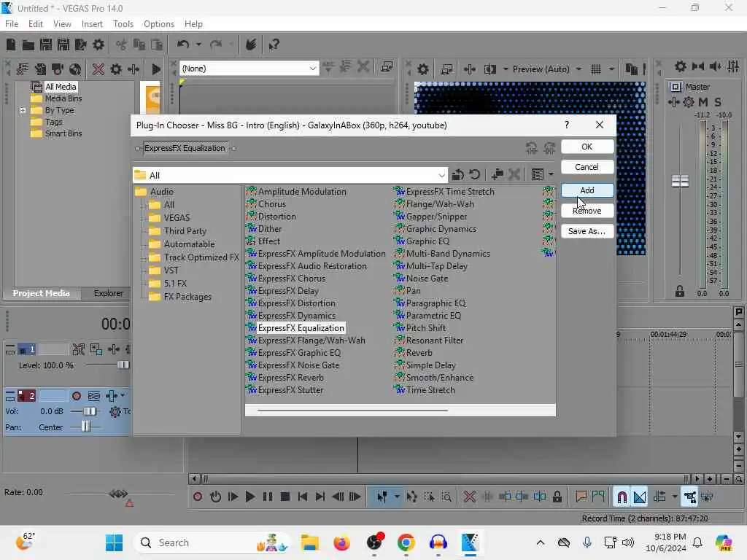The height and width of the screenshot is (560, 747).
Task: Open the (None) trimmer dropdown
Action: tap(312, 69)
